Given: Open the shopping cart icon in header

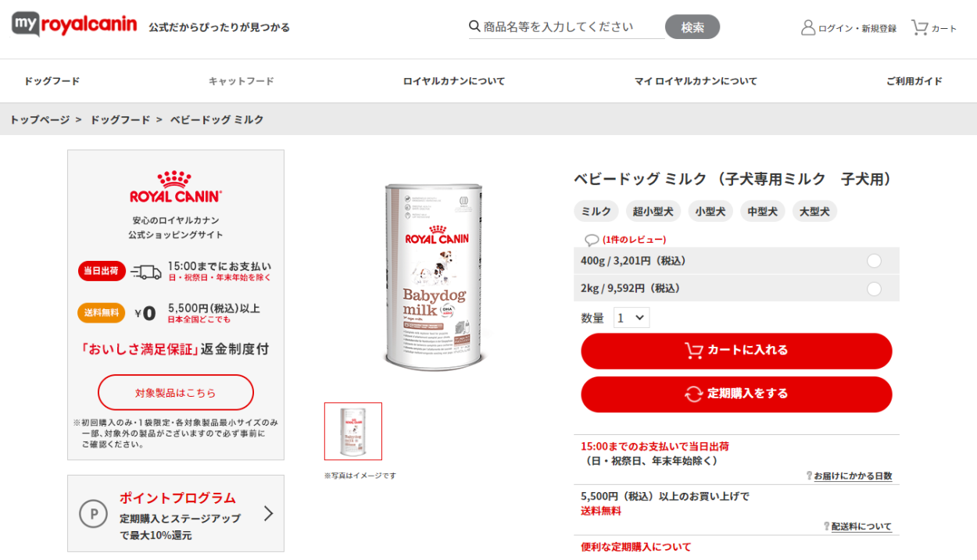Looking at the screenshot, I should click(x=919, y=27).
